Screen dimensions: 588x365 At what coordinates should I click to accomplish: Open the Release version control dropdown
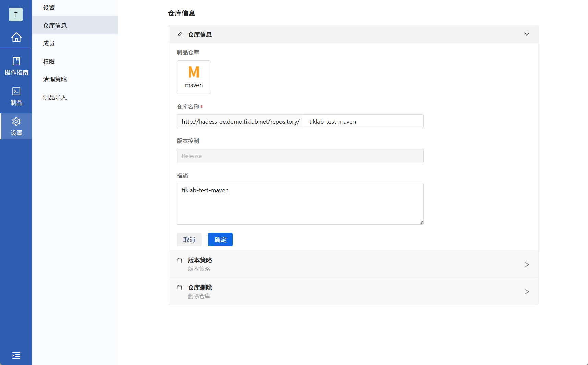click(x=300, y=156)
